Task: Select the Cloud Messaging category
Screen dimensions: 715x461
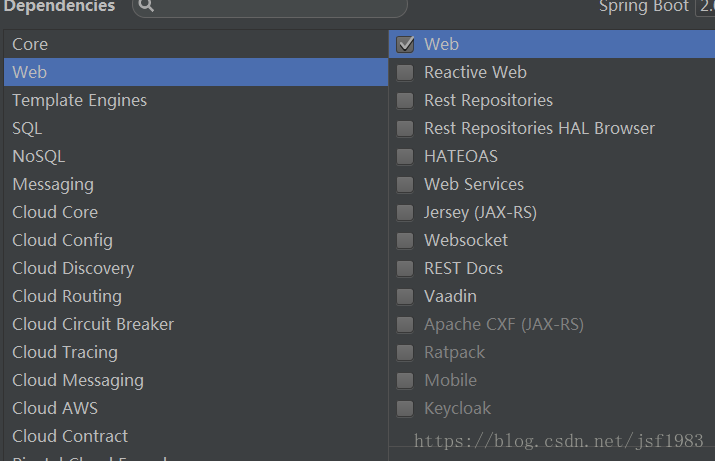Action: coord(196,380)
